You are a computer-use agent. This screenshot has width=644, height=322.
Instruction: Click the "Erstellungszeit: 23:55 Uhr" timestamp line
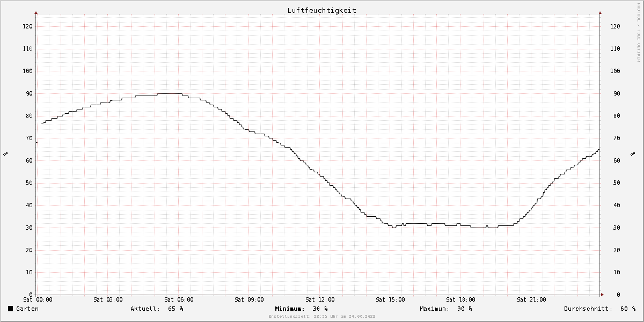[x=322, y=317]
